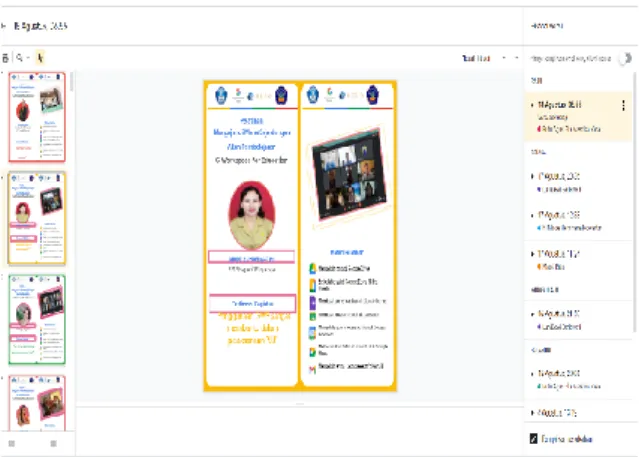Toggle the show changes checkbox at panel bottom

coord(533,439)
